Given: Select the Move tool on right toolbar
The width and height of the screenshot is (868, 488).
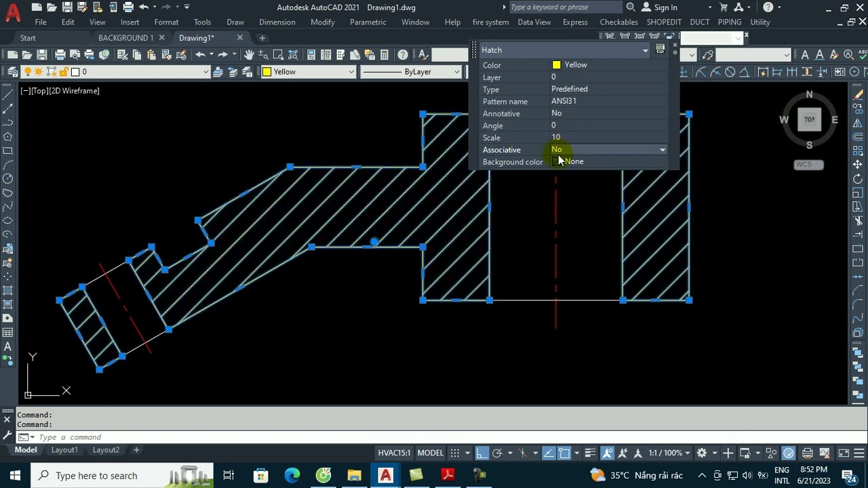Looking at the screenshot, I should coord(858,165).
